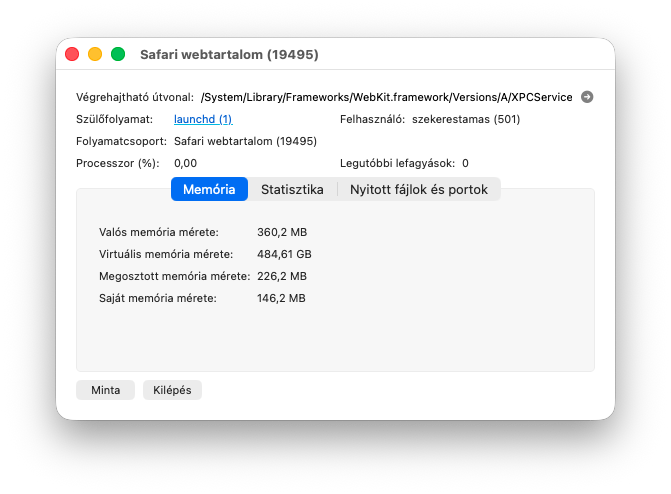671x494 pixels.
Task: Select the Memória tab
Action: point(209,189)
